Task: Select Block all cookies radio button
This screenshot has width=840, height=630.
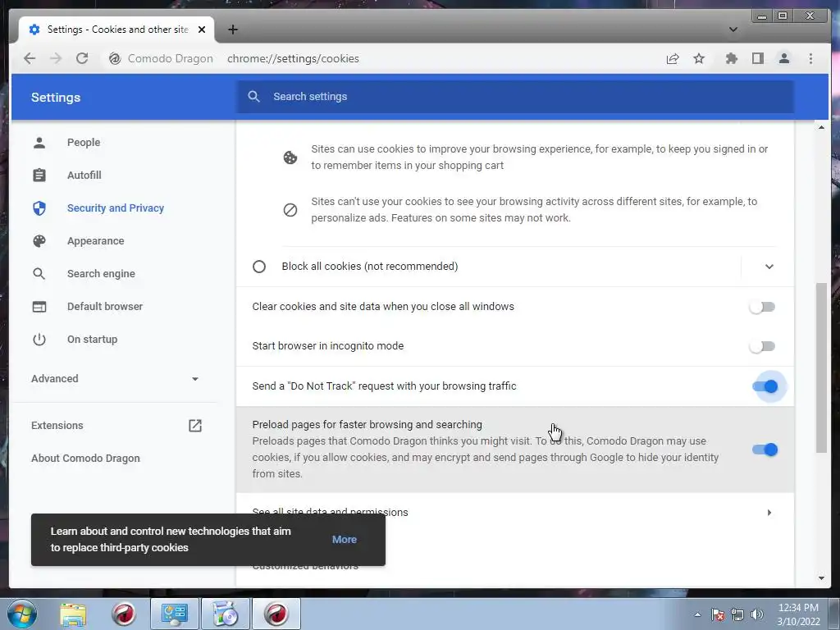Action: tap(258, 267)
